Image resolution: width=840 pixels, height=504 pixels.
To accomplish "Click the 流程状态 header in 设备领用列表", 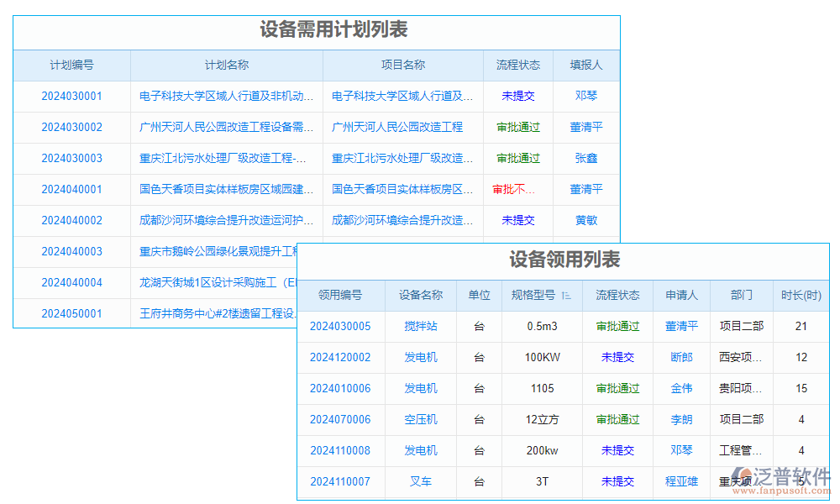I will (618, 295).
